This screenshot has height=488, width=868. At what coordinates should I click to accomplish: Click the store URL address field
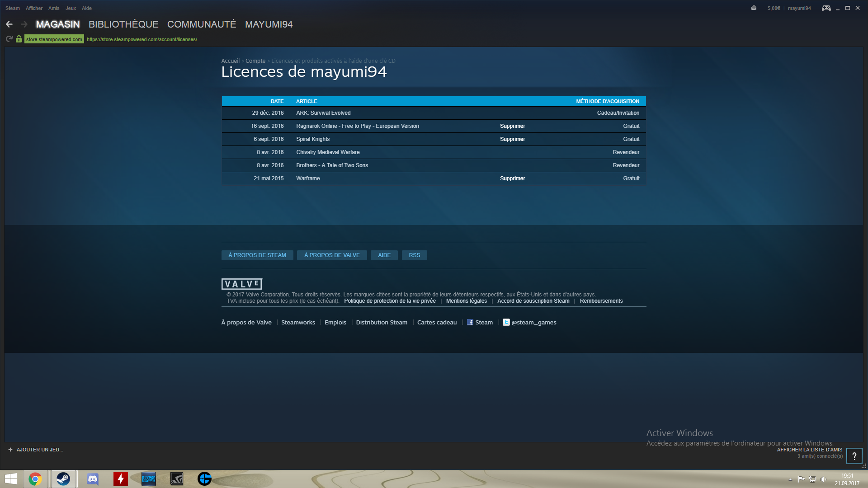click(142, 39)
